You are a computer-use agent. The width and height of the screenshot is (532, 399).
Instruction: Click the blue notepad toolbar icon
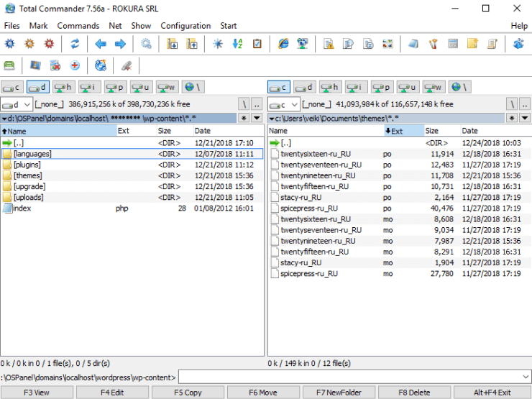(x=413, y=44)
